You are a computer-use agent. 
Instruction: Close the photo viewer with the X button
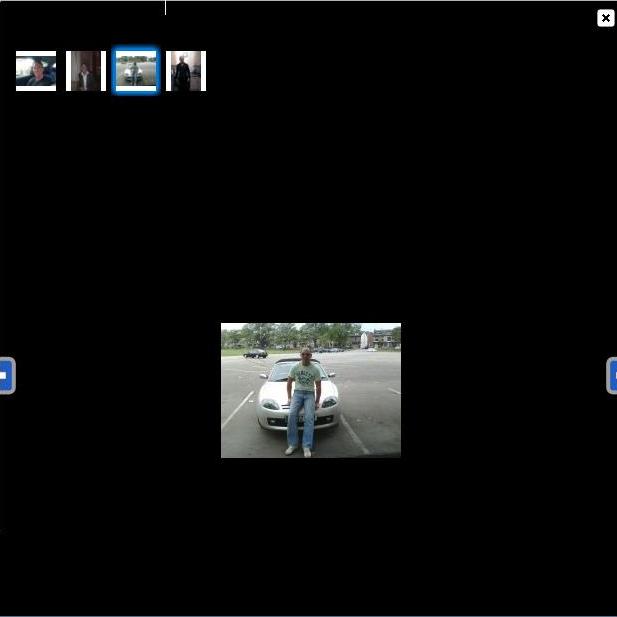(x=606, y=18)
